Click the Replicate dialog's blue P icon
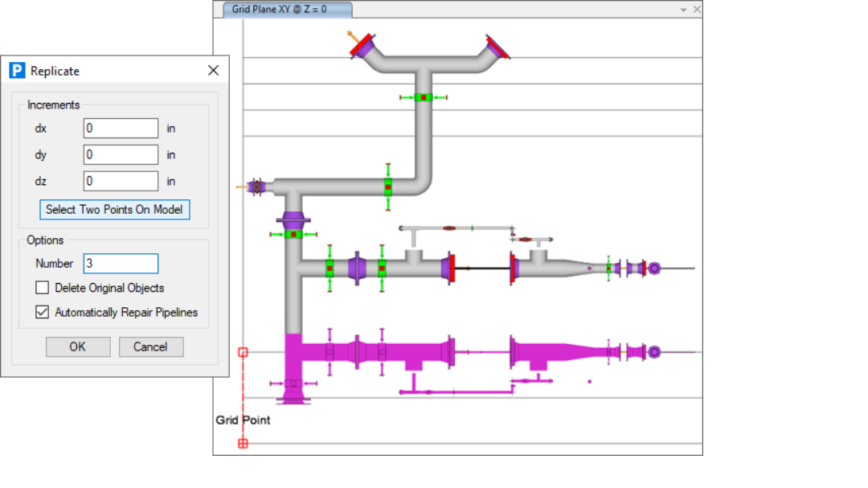Image resolution: width=868 pixels, height=488 pixels. [17, 71]
